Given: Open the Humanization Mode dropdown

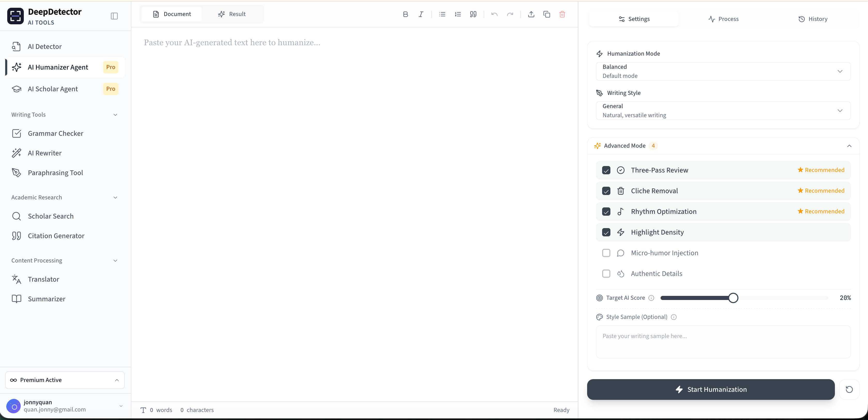Looking at the screenshot, I should click(x=723, y=71).
